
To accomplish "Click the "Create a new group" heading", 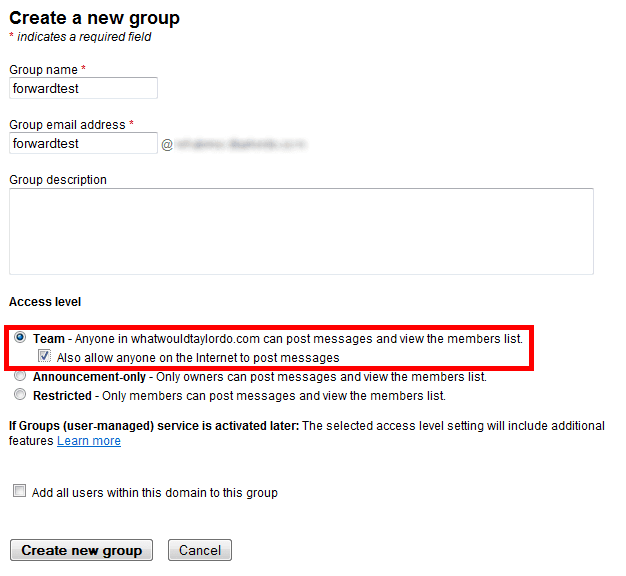I will (x=95, y=18).
